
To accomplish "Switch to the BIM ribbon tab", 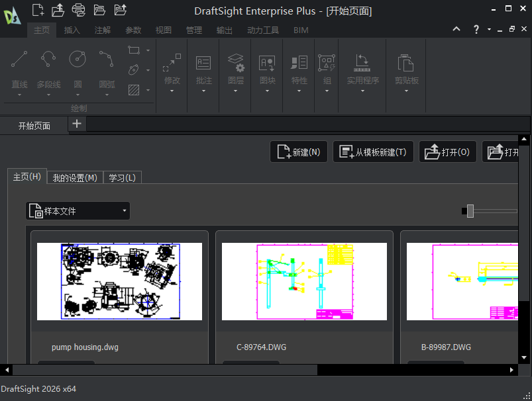I will pyautogui.click(x=301, y=30).
